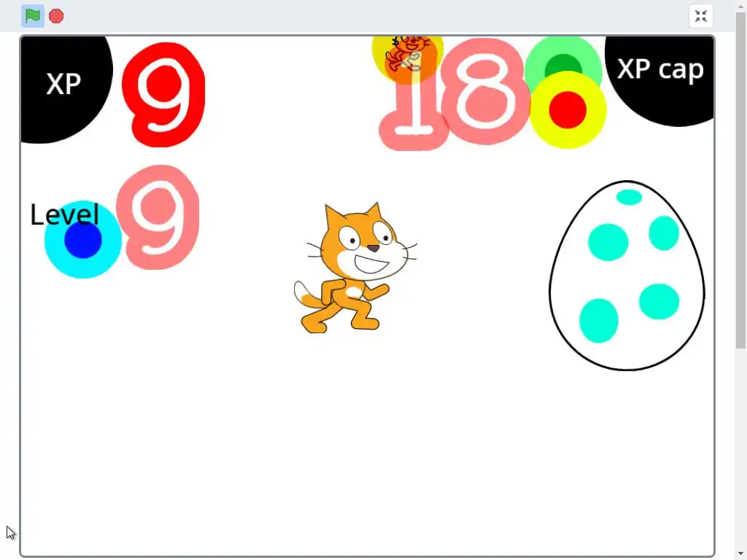Screen dimensions: 747x560
Task: Click the orange Scratch cat sprite
Action: point(355,268)
